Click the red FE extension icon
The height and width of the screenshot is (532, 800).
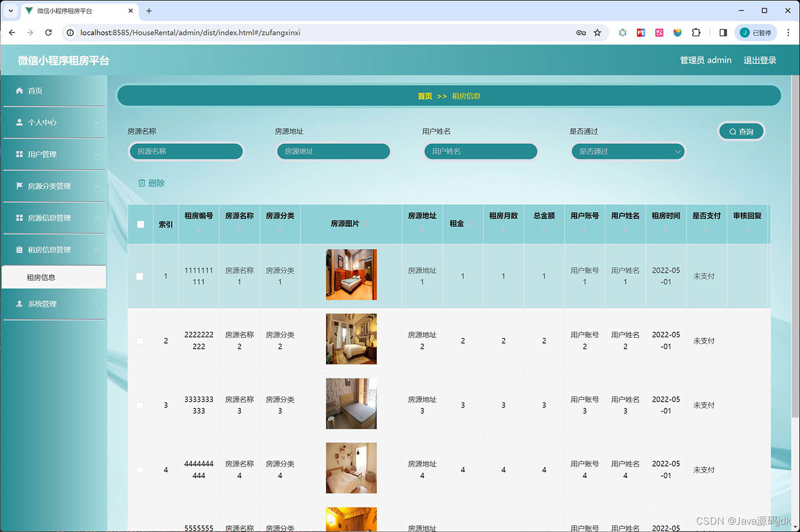[641, 33]
